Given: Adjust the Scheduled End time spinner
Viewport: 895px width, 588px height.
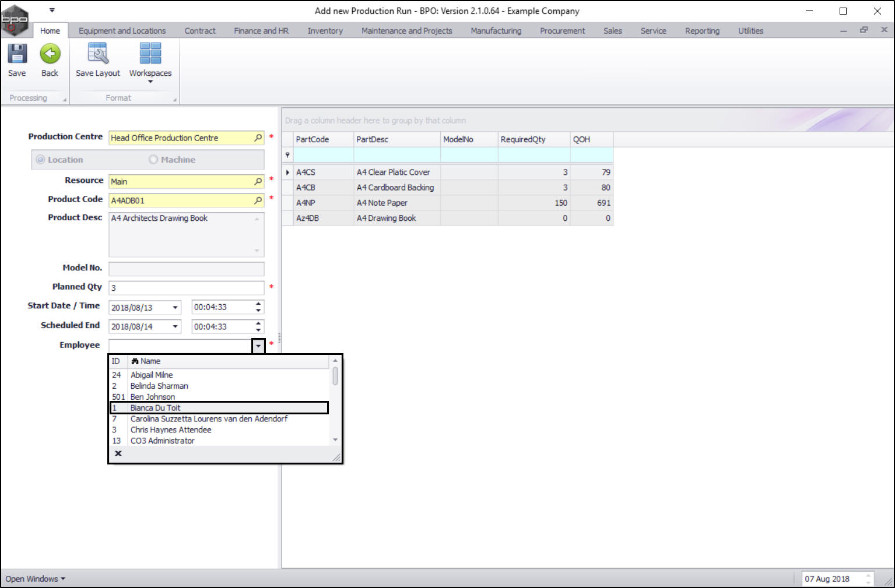Looking at the screenshot, I should tap(258, 327).
